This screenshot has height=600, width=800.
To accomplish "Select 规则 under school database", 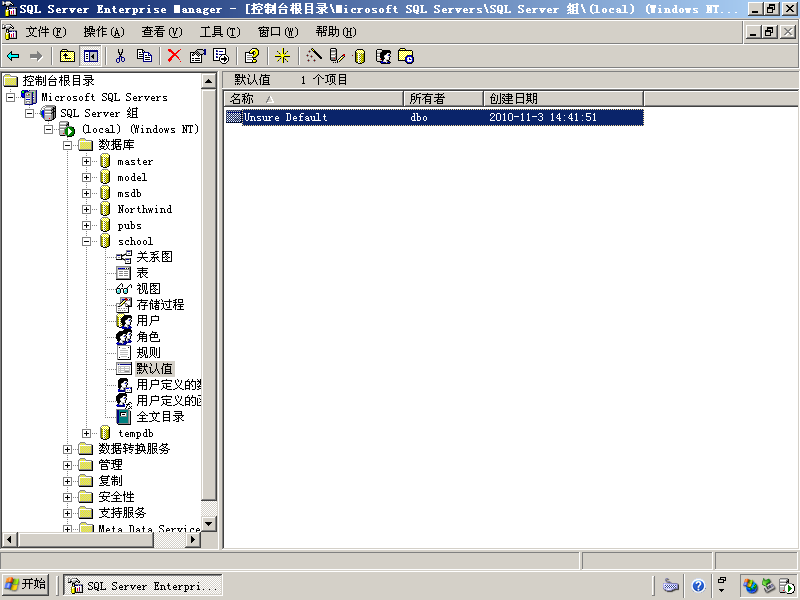I will point(148,353).
